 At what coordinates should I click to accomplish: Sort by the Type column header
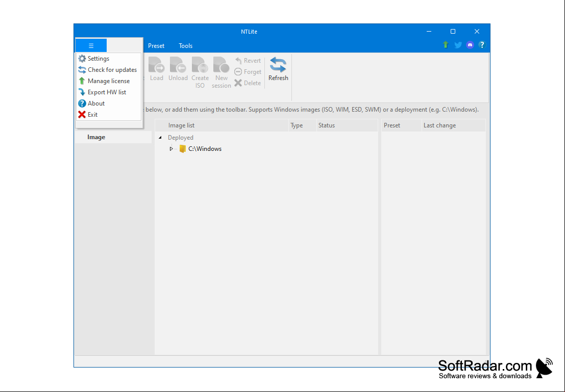click(303, 125)
